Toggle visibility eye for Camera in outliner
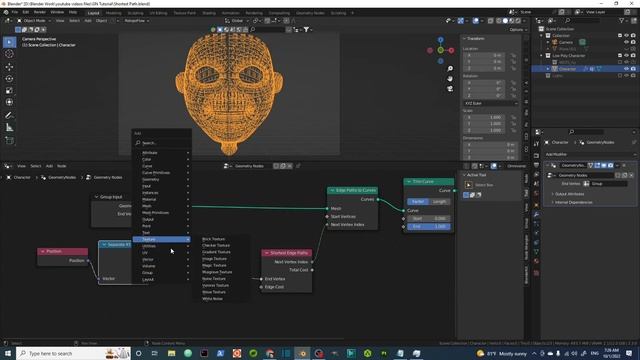 [627, 42]
